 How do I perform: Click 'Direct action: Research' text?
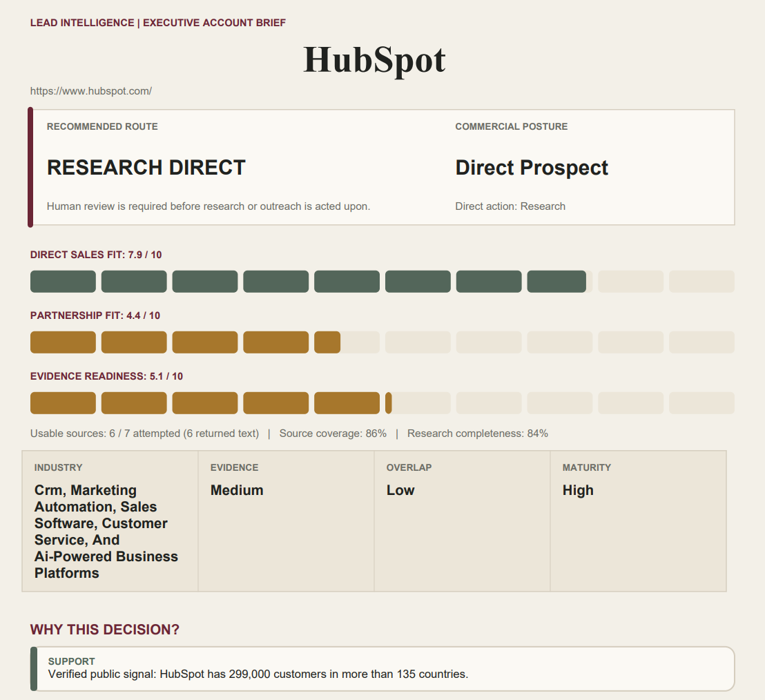coord(510,206)
